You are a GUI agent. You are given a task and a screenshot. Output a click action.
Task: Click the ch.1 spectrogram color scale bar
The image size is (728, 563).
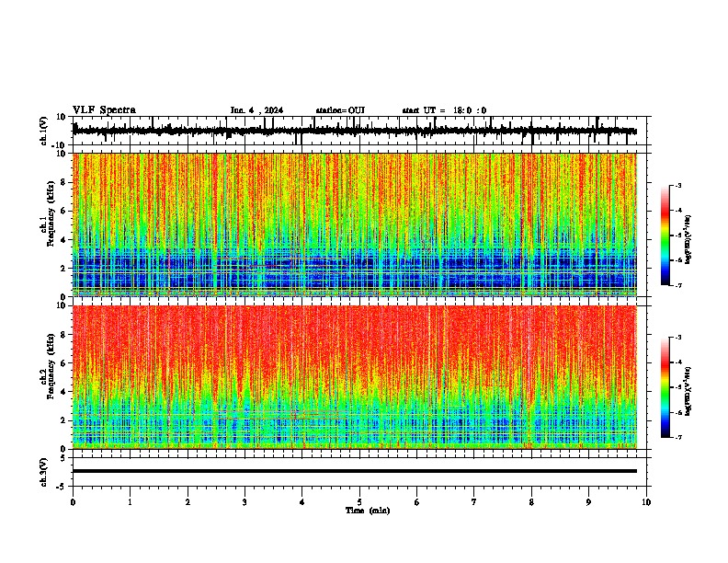pos(665,236)
